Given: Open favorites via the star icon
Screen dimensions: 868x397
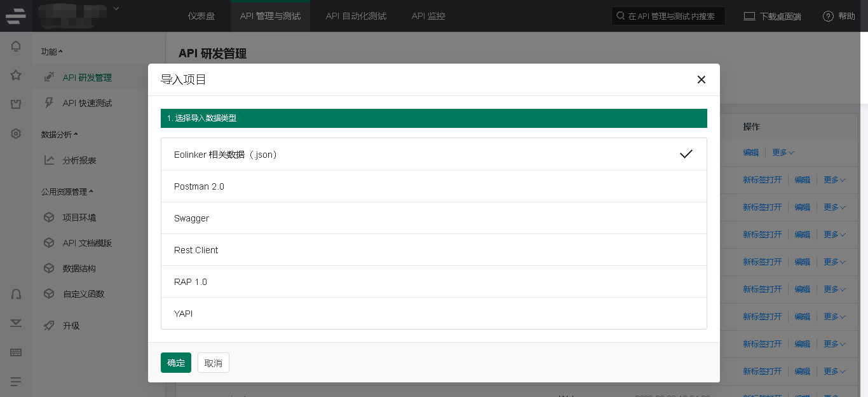Looking at the screenshot, I should 16,75.
